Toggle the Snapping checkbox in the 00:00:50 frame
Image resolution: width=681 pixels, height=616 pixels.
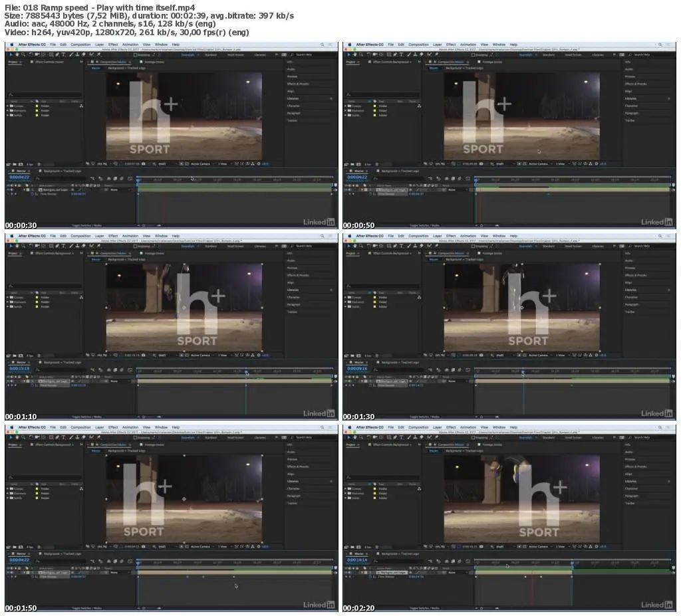474,55
